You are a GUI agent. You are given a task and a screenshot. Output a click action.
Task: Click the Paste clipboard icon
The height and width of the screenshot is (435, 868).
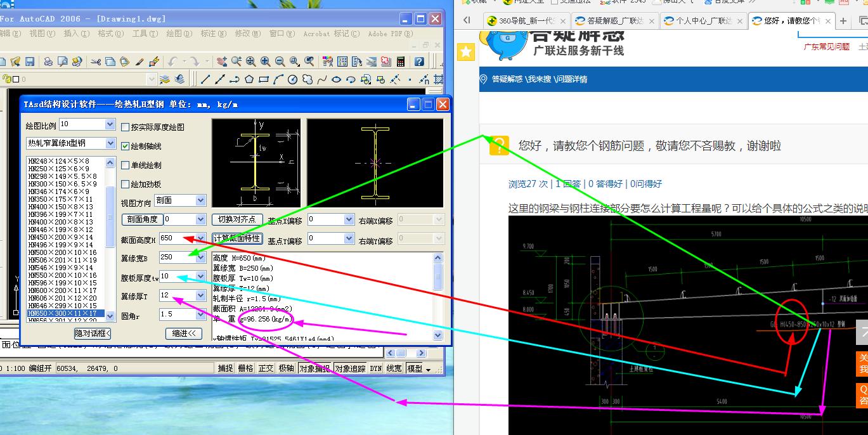125,62
